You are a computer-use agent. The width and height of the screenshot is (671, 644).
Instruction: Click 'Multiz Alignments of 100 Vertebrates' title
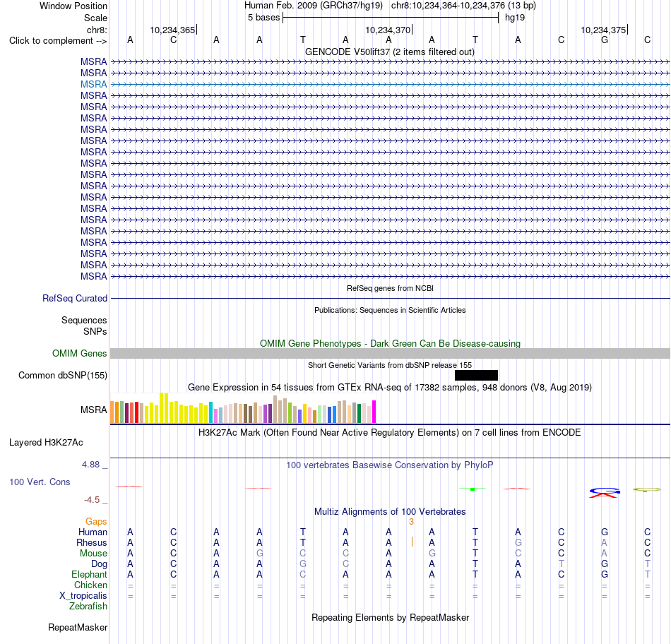click(390, 512)
